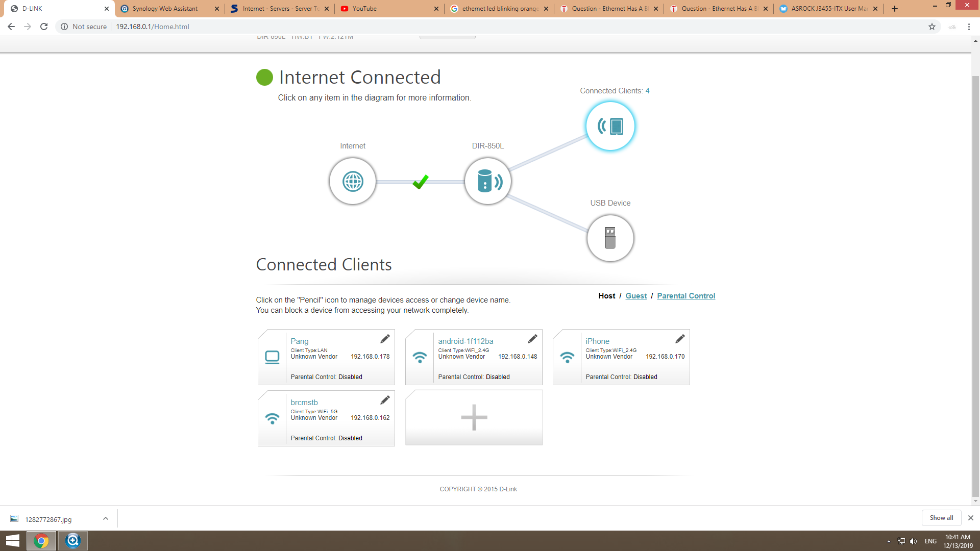Click the plus card to add a client
The height and width of the screenshot is (551, 980).
tap(474, 418)
